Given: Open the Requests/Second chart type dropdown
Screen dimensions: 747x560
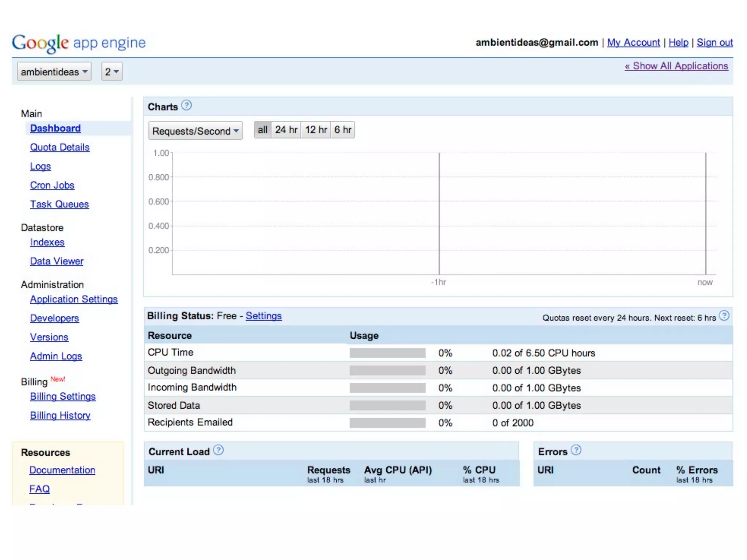Looking at the screenshot, I should coord(196,131).
